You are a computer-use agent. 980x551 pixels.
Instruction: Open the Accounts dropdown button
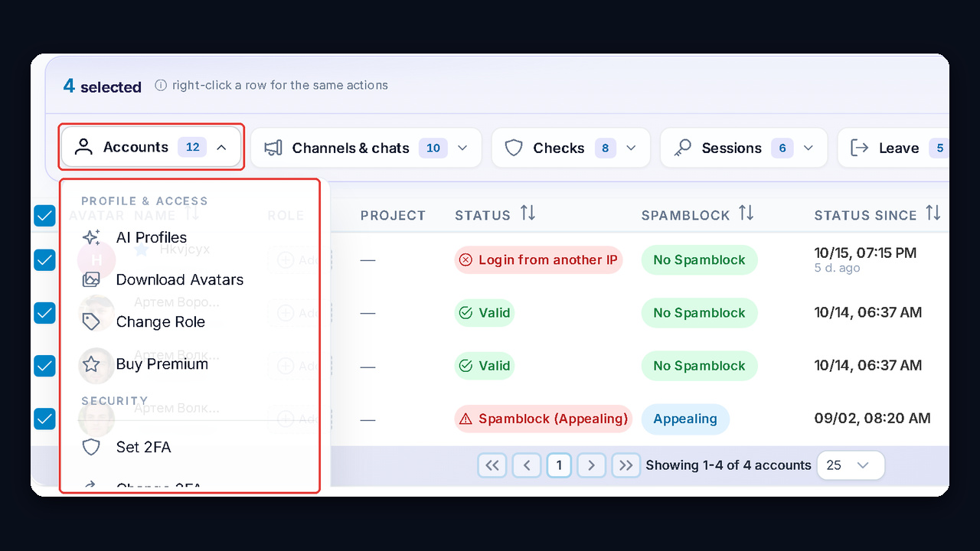point(152,147)
